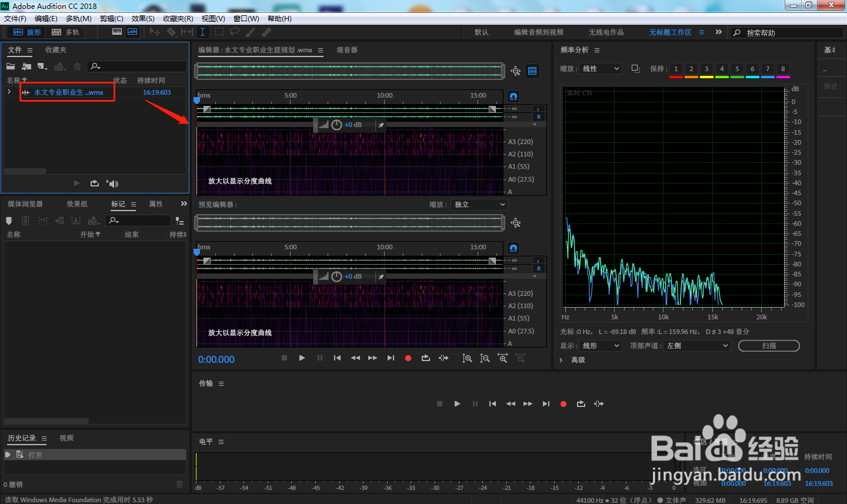Screen dimensions: 847x504
Task: Open the Top Channel 左侧 dropdown
Action: [697, 346]
